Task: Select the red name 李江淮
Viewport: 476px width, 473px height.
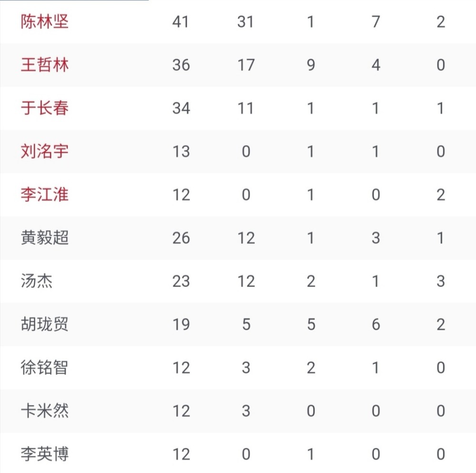Action: click(45, 195)
